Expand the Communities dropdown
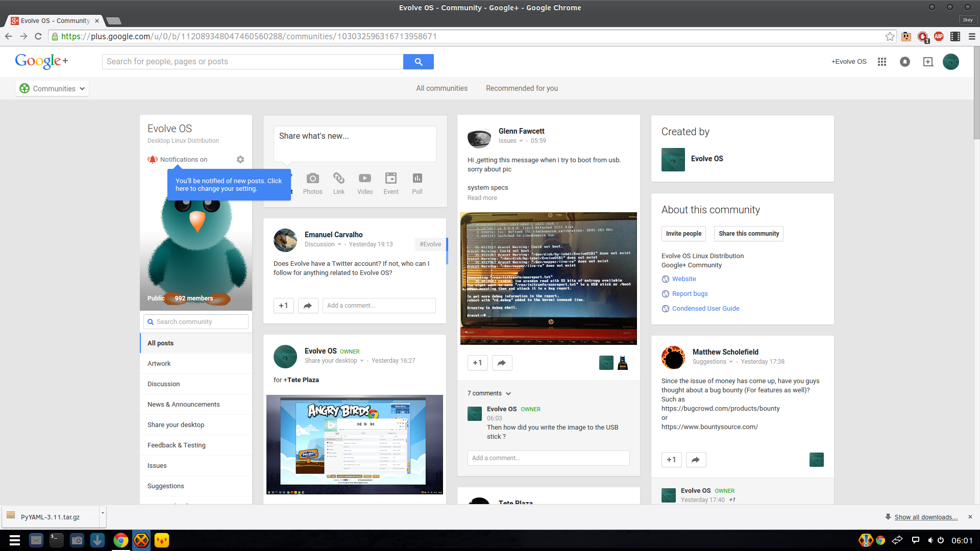The image size is (980, 551). 52,89
